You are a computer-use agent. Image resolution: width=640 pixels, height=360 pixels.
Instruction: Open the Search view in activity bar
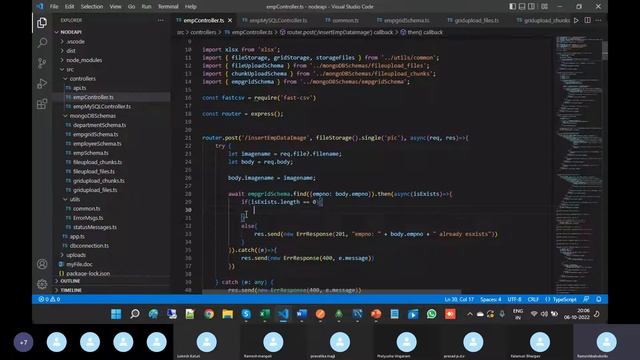(42, 43)
